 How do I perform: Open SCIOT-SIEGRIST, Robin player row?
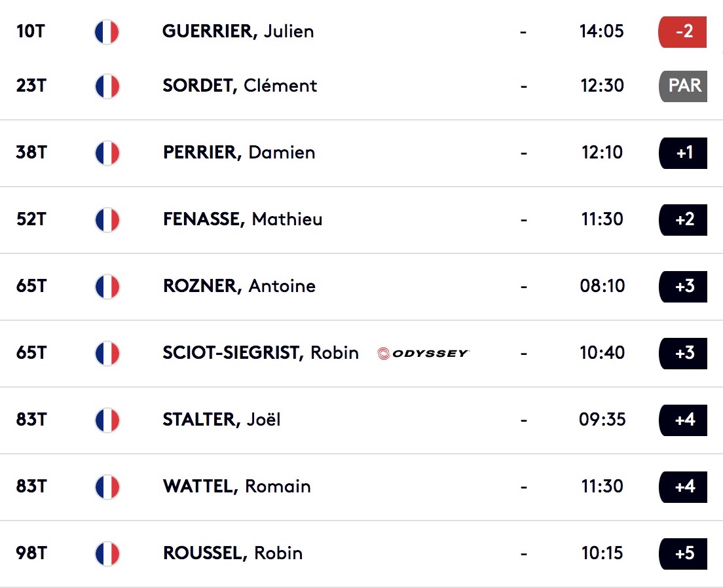(x=361, y=354)
